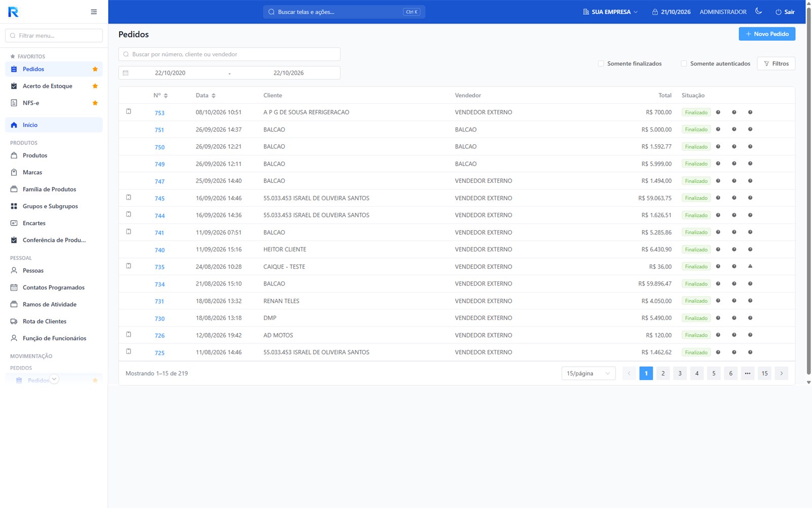
Task: Open the 15/página page size dropdown
Action: 588,373
